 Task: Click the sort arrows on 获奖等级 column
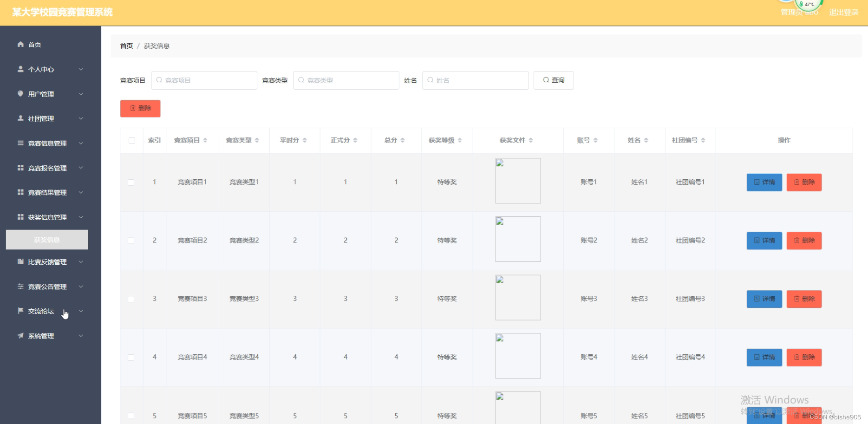(460, 140)
